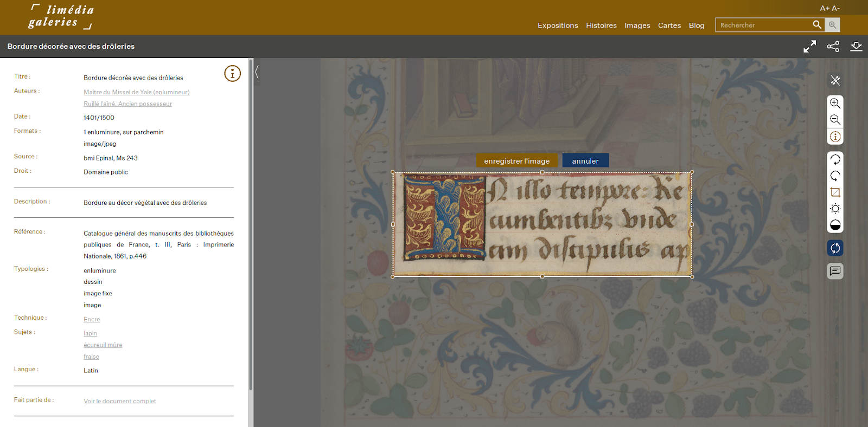This screenshot has height=427, width=868.
Task: Open the Cartes menu
Action: click(x=669, y=25)
